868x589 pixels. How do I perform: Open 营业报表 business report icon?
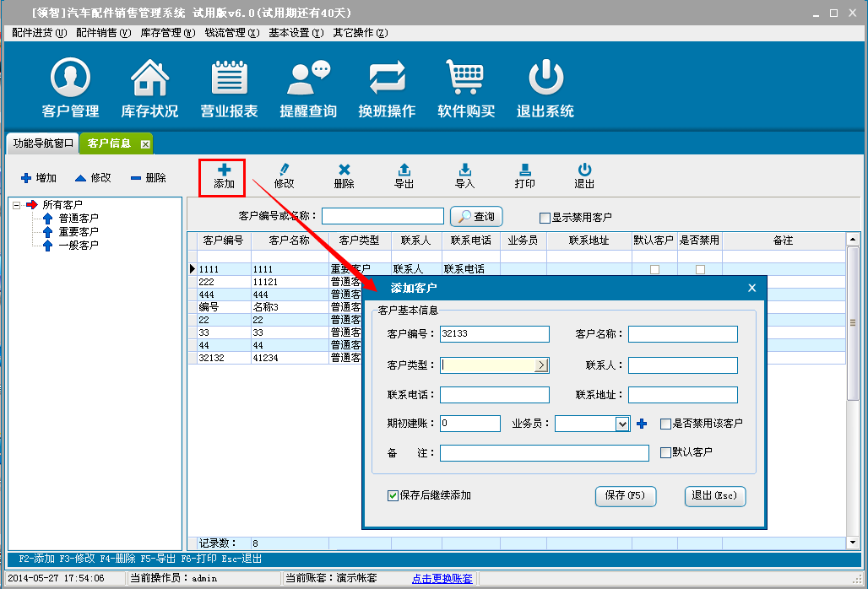[229, 78]
